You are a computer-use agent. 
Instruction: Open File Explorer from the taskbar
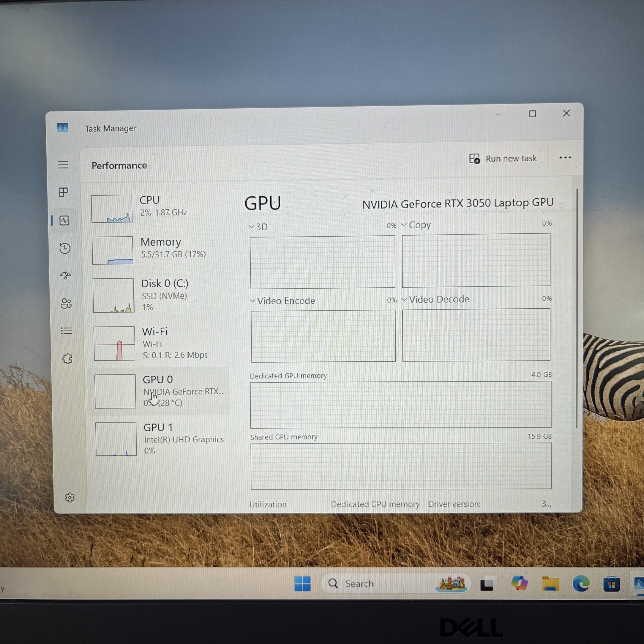(x=550, y=584)
